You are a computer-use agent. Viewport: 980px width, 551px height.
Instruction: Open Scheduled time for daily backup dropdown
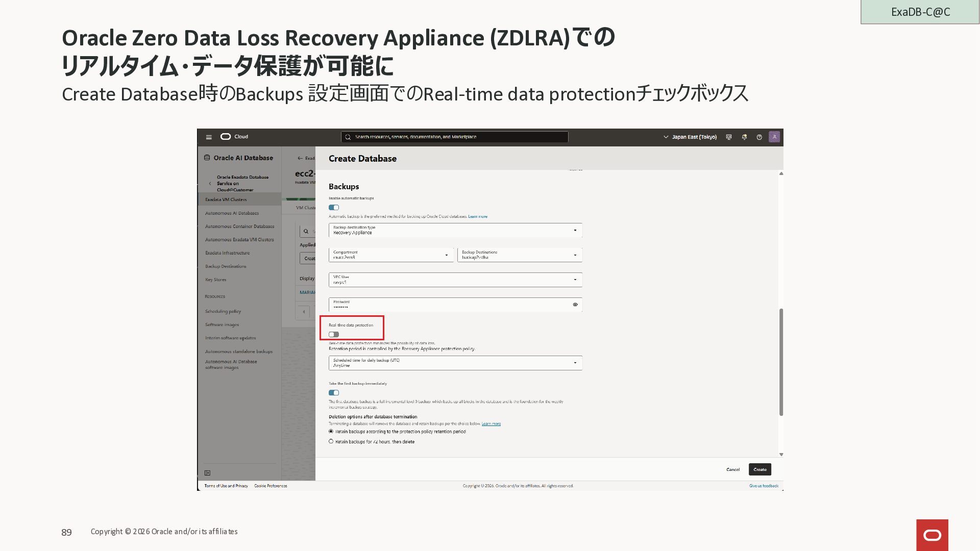click(455, 363)
